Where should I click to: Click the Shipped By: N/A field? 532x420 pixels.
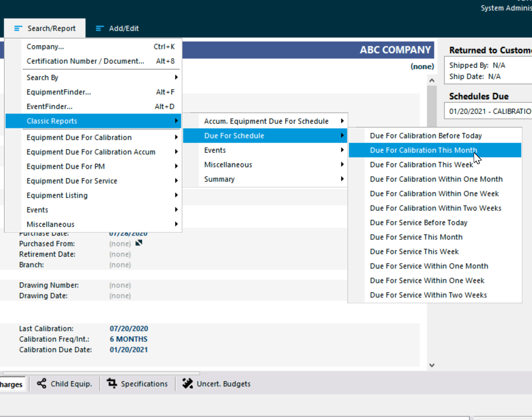(x=477, y=65)
